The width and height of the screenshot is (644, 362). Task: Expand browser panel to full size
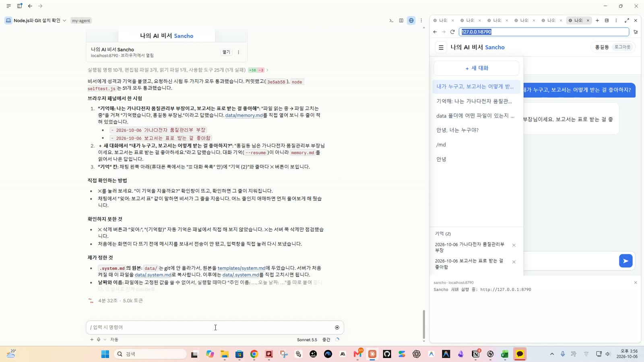tap(627, 21)
